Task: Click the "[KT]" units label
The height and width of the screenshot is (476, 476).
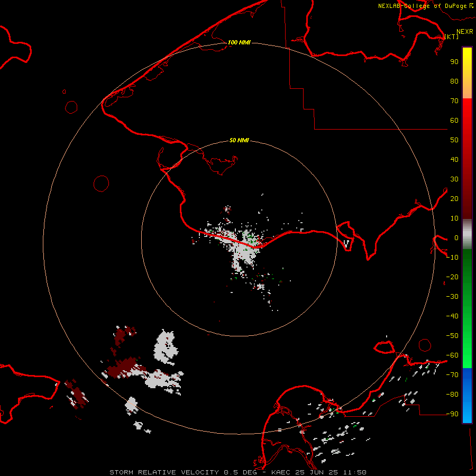Action: (x=452, y=36)
